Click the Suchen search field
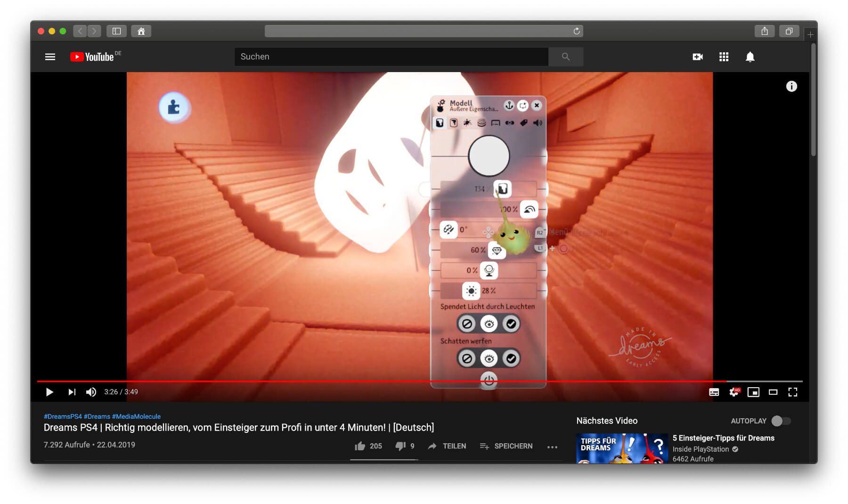The width and height of the screenshot is (848, 504). pyautogui.click(x=391, y=57)
